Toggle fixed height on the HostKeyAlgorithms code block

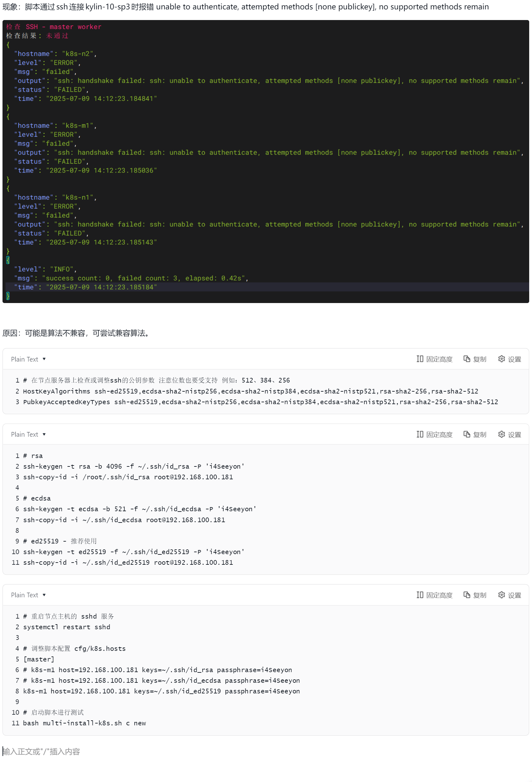tap(434, 359)
